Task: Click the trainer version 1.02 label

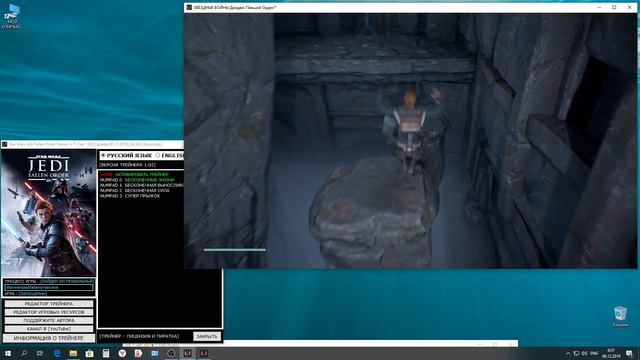Action: coord(127,165)
